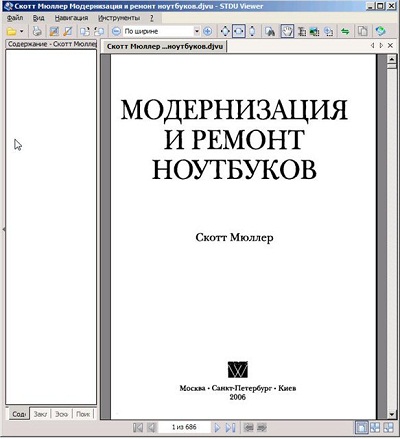Click the toolbar icon right of the print icon
The height and width of the screenshot is (439, 400).
(x=54, y=32)
